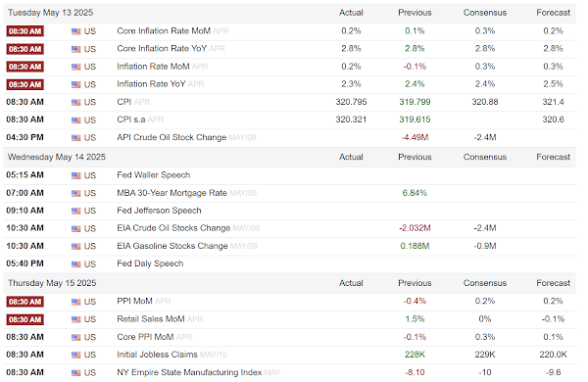Click US flag icon beside CPI s.a
Image resolution: width=588 pixels, height=382 pixels.
75,120
